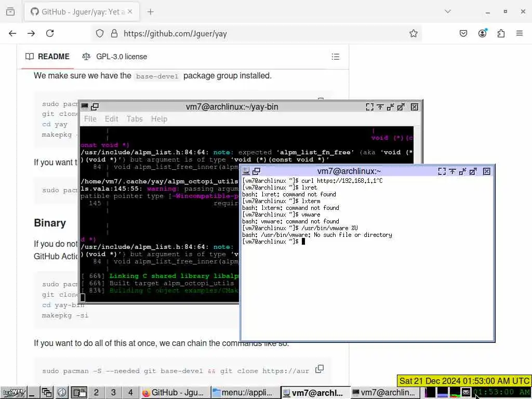Copy the chained pacman command with the copy icon
Image resolution: width=532 pixels, height=399 pixels.
tap(320, 369)
